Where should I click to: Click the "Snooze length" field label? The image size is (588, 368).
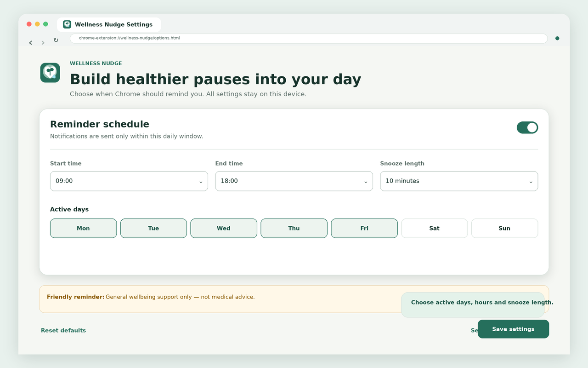coord(402,164)
